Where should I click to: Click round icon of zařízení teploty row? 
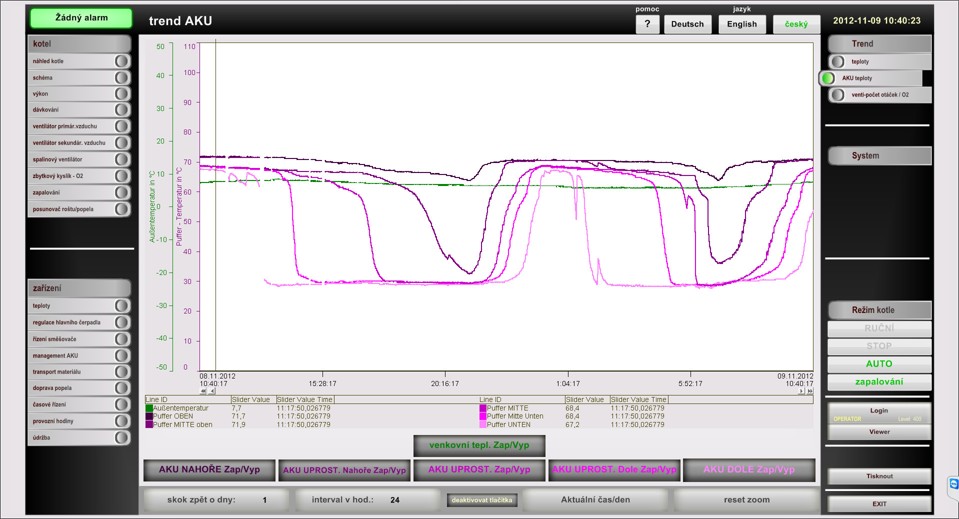pyautogui.click(x=122, y=306)
